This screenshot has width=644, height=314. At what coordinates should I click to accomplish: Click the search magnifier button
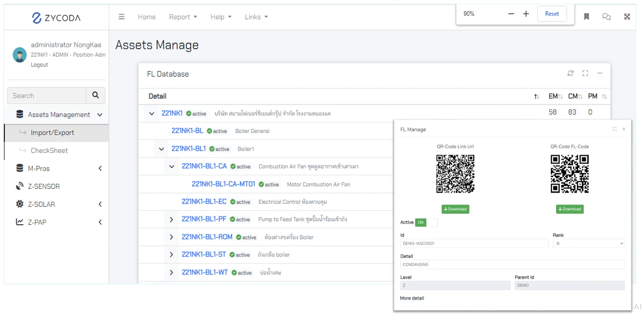[x=96, y=95]
